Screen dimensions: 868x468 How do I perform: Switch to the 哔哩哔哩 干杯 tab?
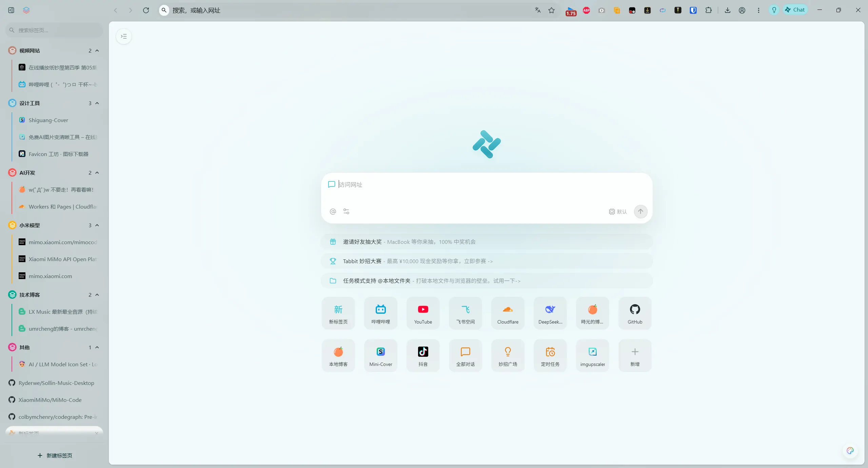click(58, 84)
